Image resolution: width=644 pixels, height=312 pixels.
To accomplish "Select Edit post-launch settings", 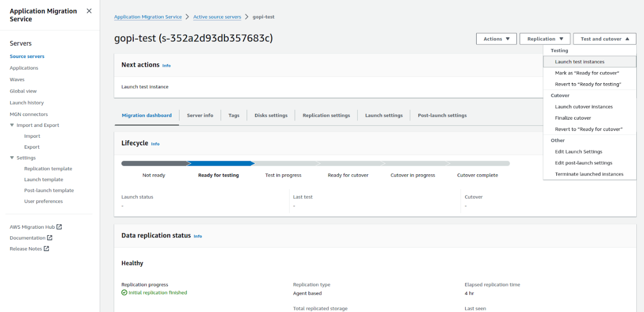I will pos(590,163).
